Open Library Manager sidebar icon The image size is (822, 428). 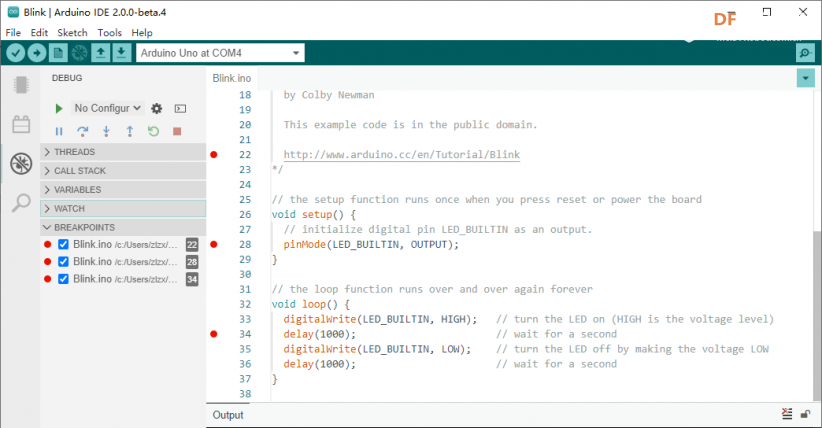21,124
